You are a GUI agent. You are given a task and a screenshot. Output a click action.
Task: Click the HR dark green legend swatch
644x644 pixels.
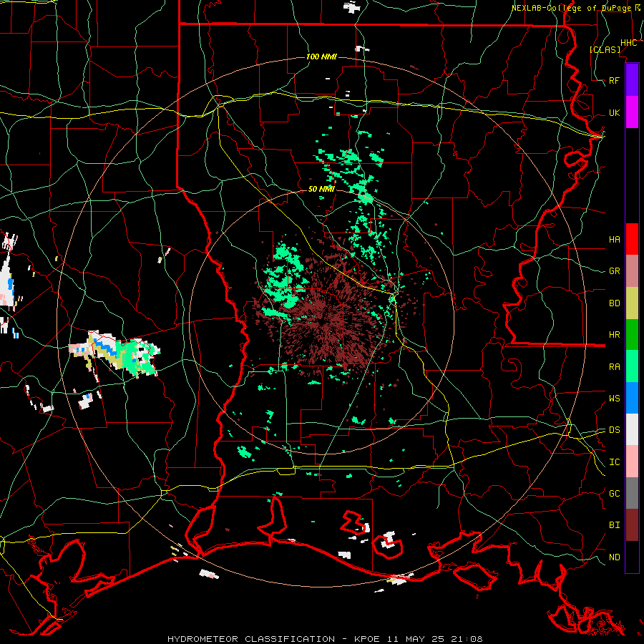tap(632, 335)
